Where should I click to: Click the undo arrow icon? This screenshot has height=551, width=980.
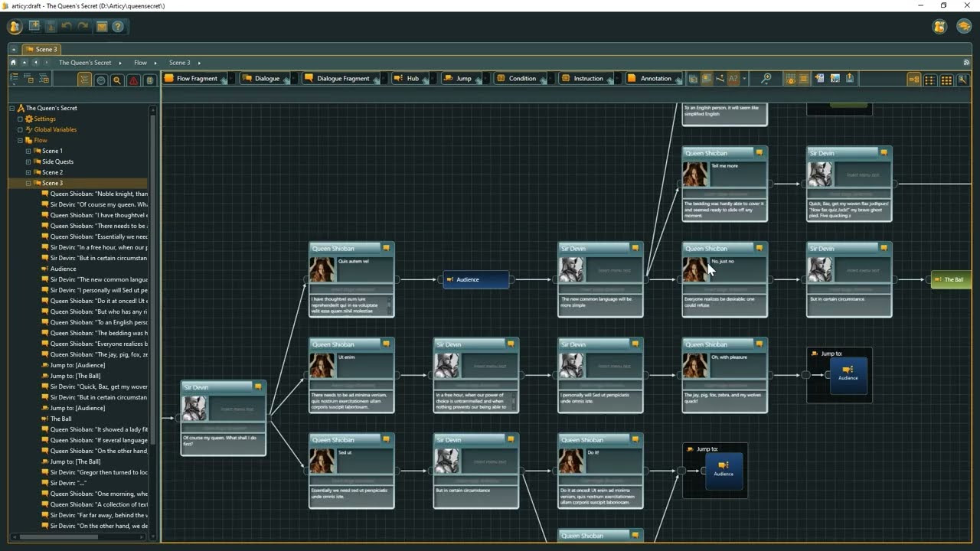point(67,26)
